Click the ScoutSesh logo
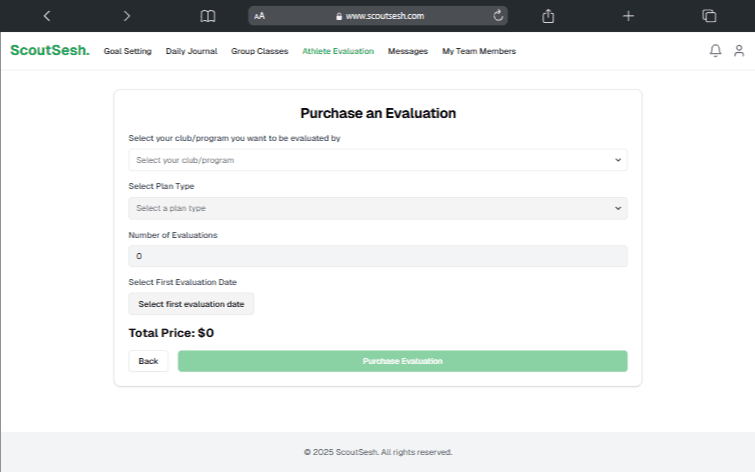The image size is (755, 472). (49, 51)
